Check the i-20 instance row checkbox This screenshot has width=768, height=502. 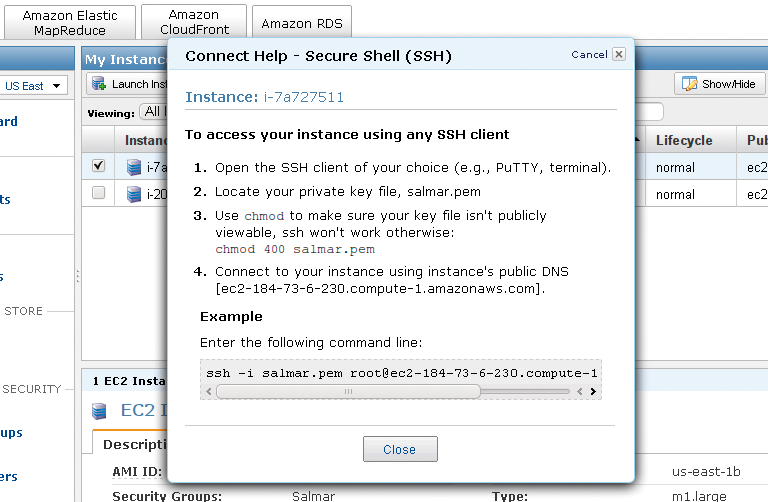point(98,192)
